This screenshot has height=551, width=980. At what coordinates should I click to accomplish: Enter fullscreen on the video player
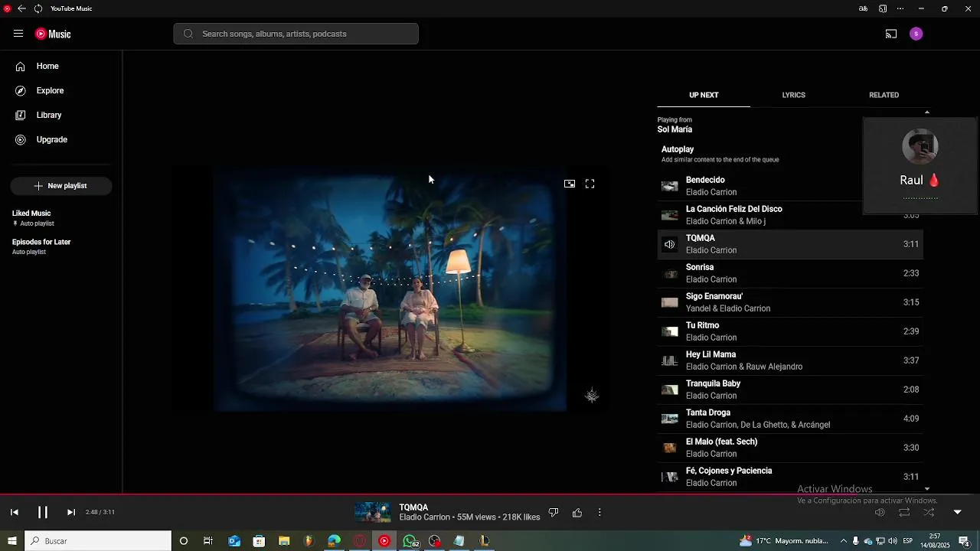590,184
